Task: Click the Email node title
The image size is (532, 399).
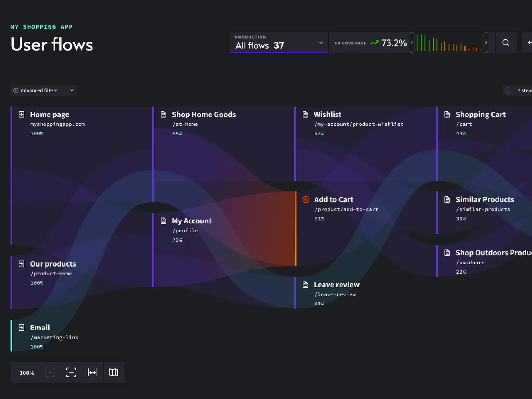Action: 40,328
